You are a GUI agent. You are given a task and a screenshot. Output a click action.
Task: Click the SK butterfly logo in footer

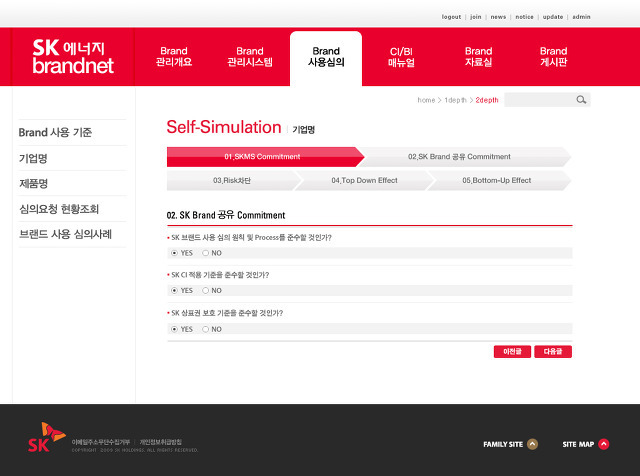tap(47, 437)
